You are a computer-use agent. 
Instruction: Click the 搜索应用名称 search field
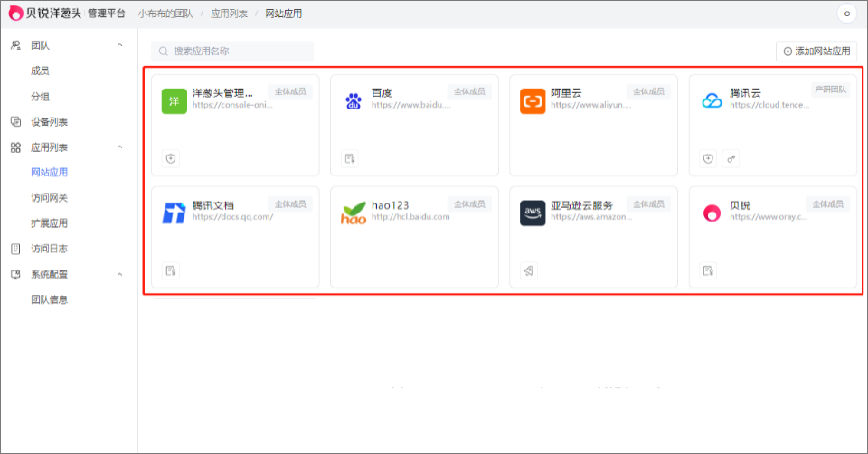232,52
